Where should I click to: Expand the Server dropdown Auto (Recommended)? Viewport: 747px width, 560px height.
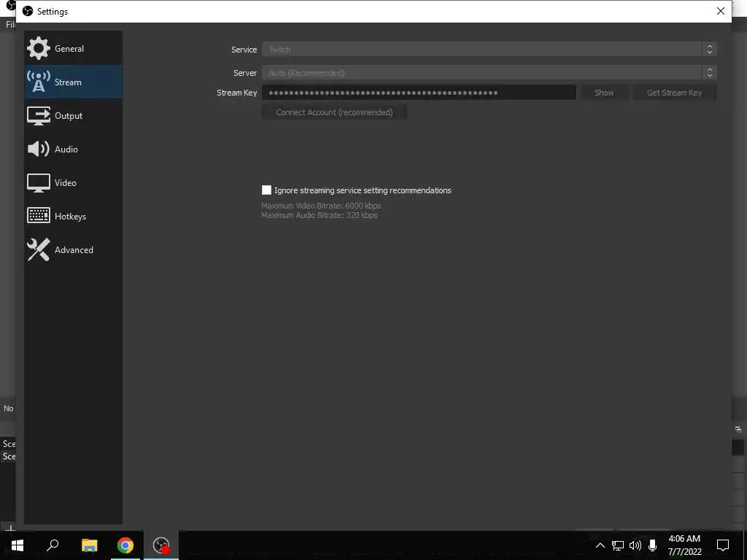[489, 72]
